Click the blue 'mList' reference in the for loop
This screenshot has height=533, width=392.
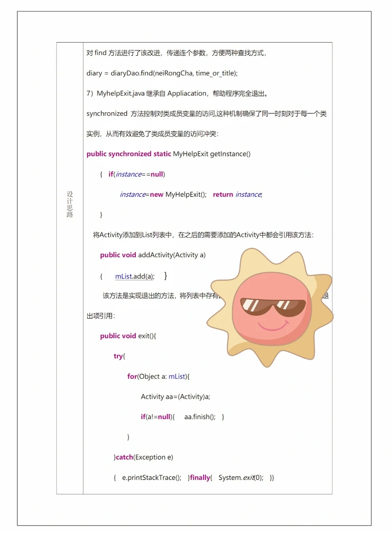pos(177,376)
